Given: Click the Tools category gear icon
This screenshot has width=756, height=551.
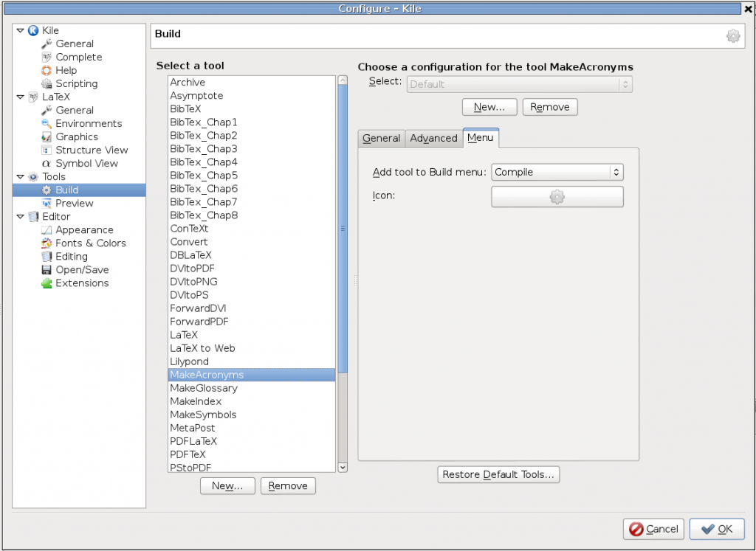Looking at the screenshot, I should tap(33, 177).
